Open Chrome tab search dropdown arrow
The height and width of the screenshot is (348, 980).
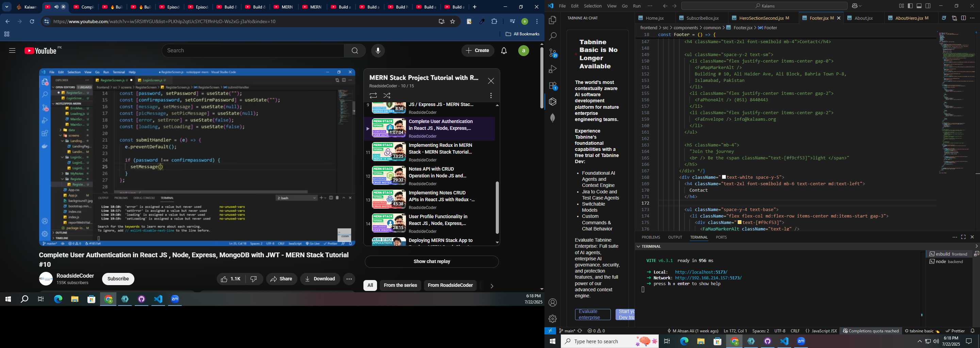pyautogui.click(x=7, y=7)
